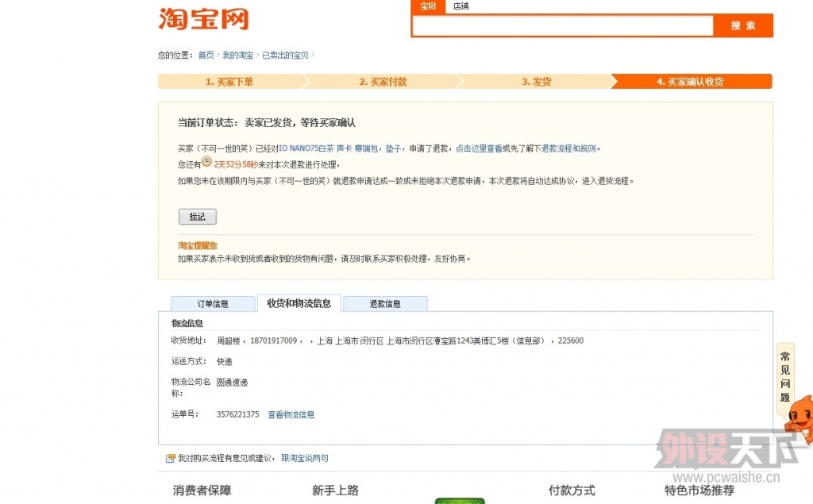Open the 常见问题 side panel
813x504 pixels.
point(785,377)
